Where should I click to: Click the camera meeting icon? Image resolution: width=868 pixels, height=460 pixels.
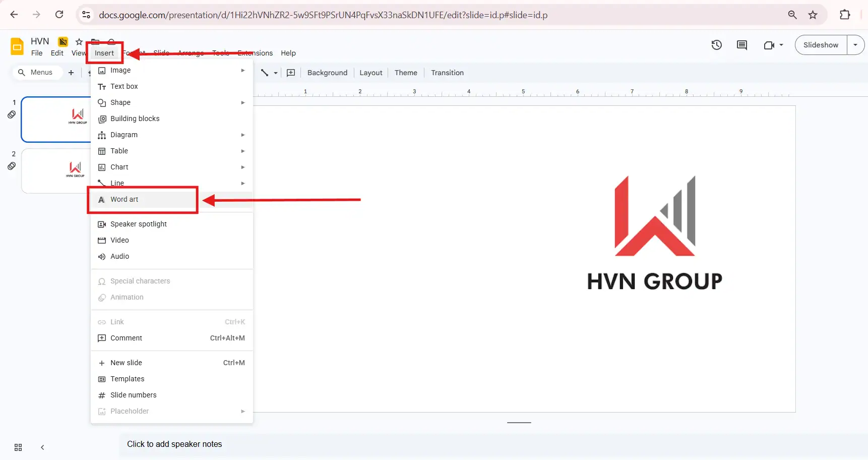[769, 45]
